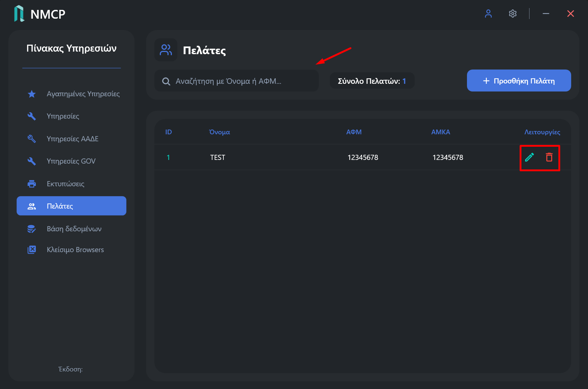
Task: Click the star icon for Αγαπημένες Υπηρεσίες
Action: click(32, 94)
